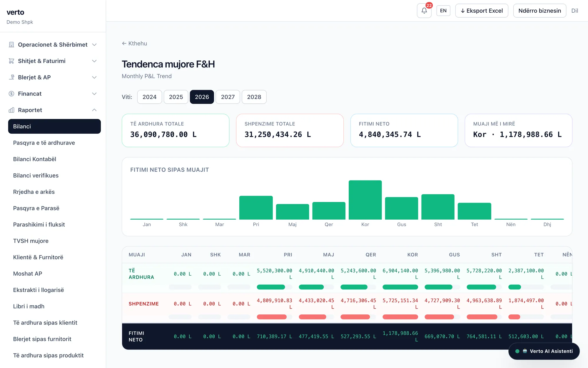Expand the Financat section chevron
Screen dimensions: 588x368
pyautogui.click(x=94, y=94)
